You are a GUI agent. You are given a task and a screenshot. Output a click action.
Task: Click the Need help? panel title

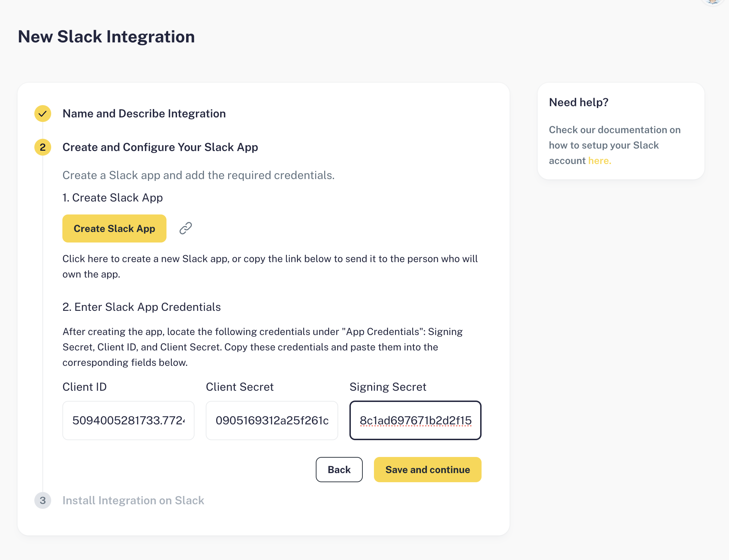pyautogui.click(x=579, y=102)
